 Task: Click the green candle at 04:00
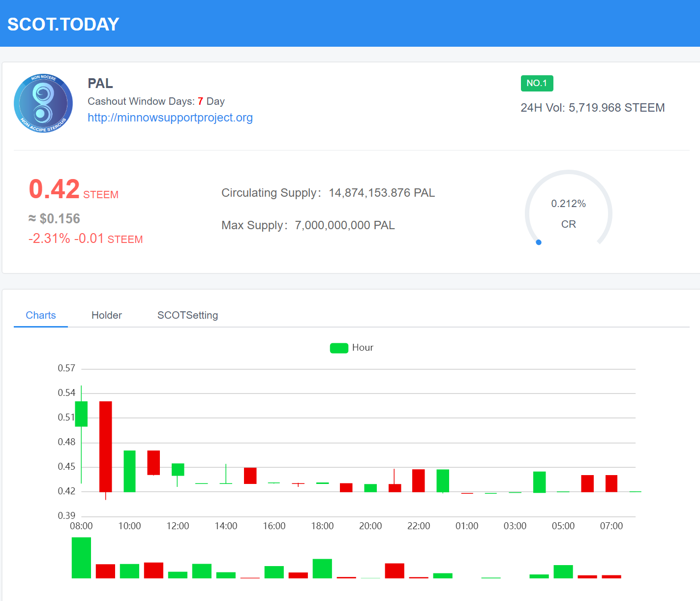click(x=539, y=482)
